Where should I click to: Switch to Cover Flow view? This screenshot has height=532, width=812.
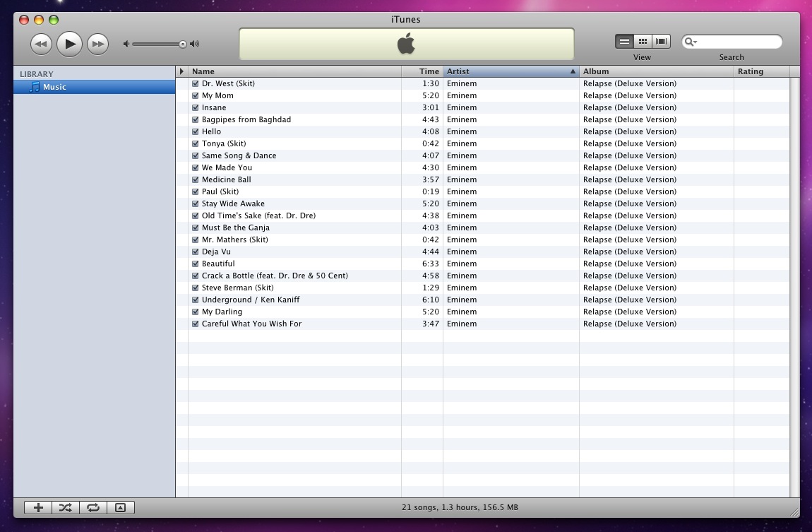(x=662, y=42)
